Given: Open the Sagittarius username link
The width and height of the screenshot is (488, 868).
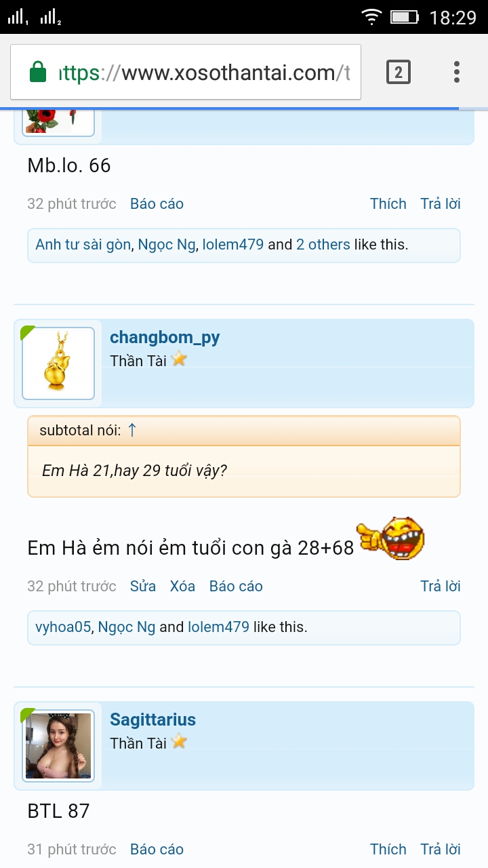Looking at the screenshot, I should [x=153, y=719].
